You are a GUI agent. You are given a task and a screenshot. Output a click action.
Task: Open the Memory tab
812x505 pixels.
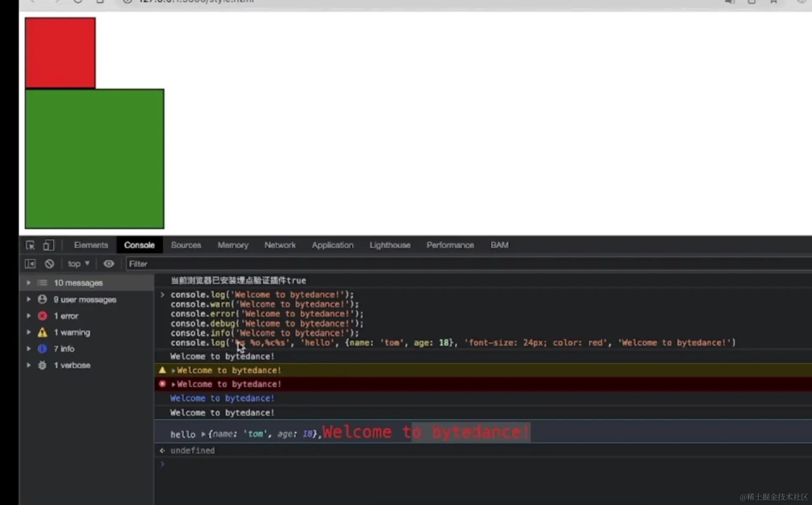click(x=233, y=245)
